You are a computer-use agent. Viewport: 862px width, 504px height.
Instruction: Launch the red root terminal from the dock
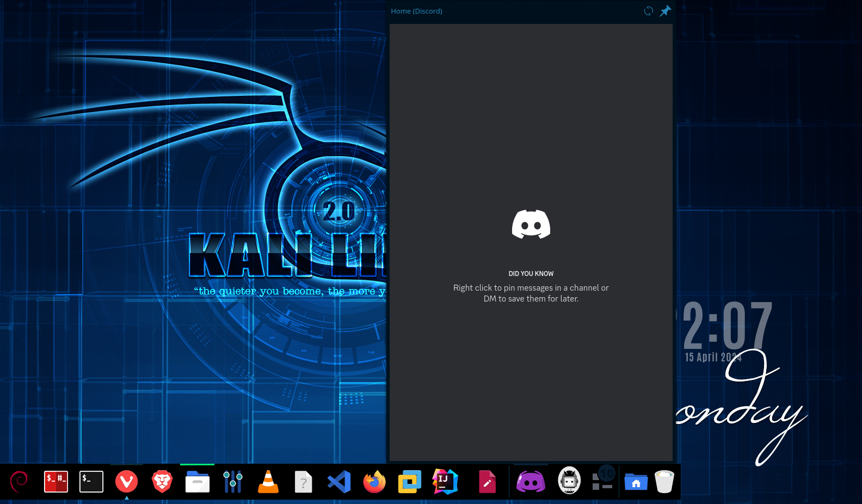(56, 482)
